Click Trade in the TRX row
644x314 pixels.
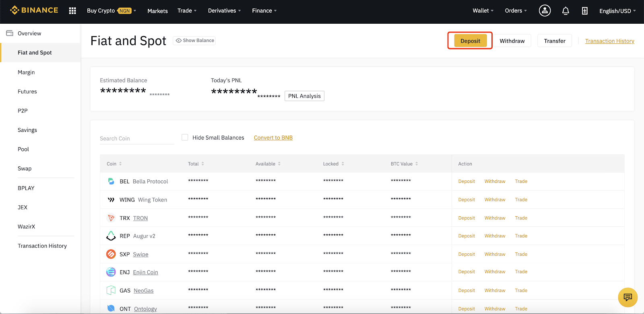[521, 218]
